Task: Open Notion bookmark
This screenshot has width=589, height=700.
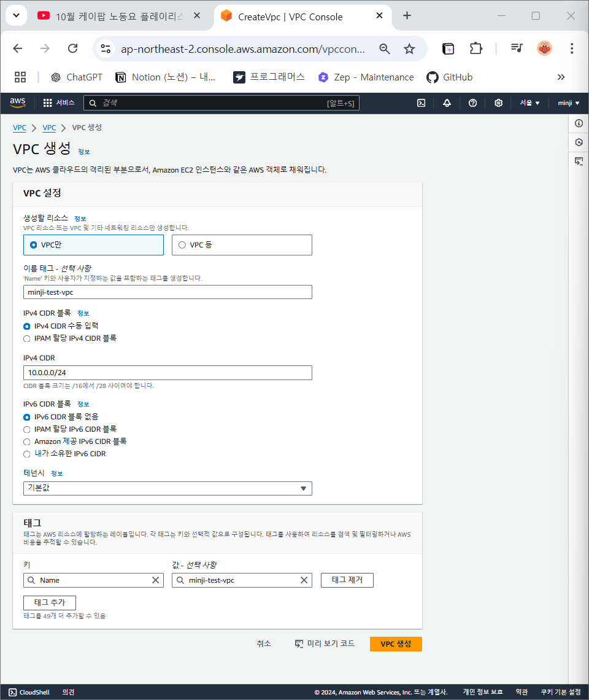Action: tap(165, 77)
